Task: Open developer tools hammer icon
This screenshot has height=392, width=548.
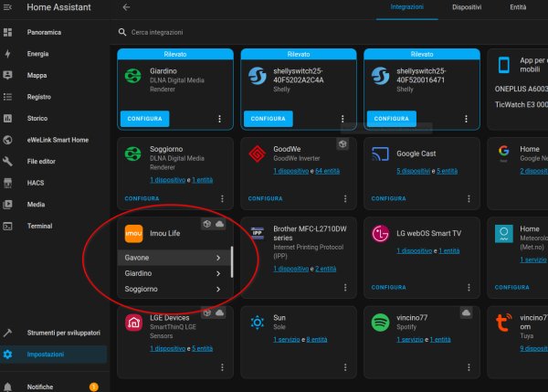Action: 7,333
